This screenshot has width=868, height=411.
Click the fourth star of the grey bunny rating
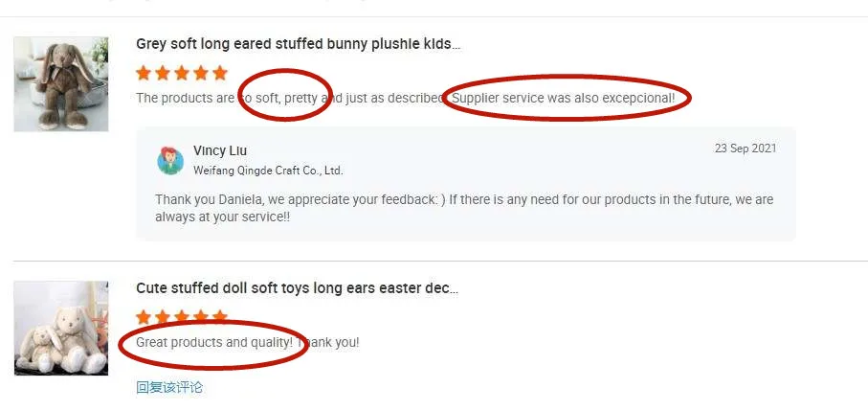(201, 73)
